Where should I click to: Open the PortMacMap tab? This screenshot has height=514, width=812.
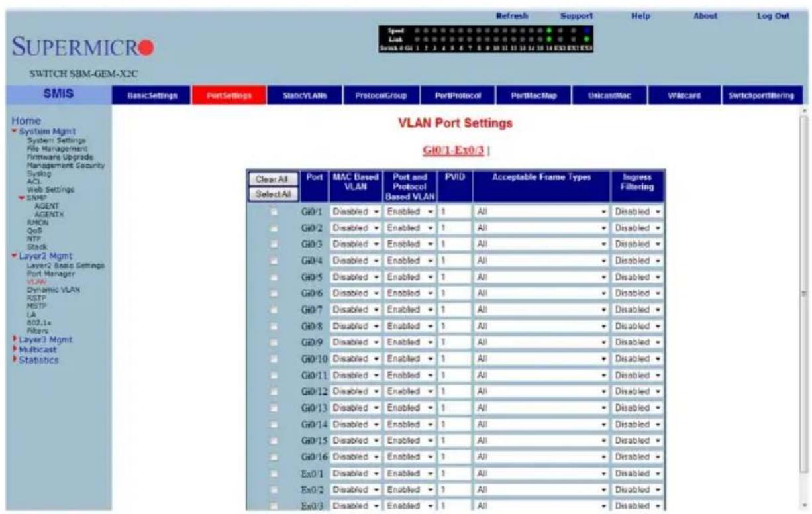tap(534, 97)
